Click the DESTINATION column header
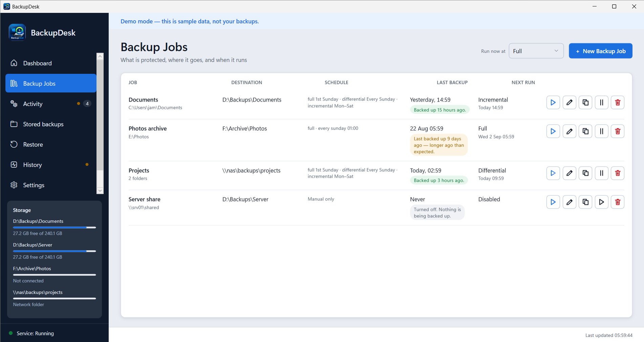 pos(246,82)
